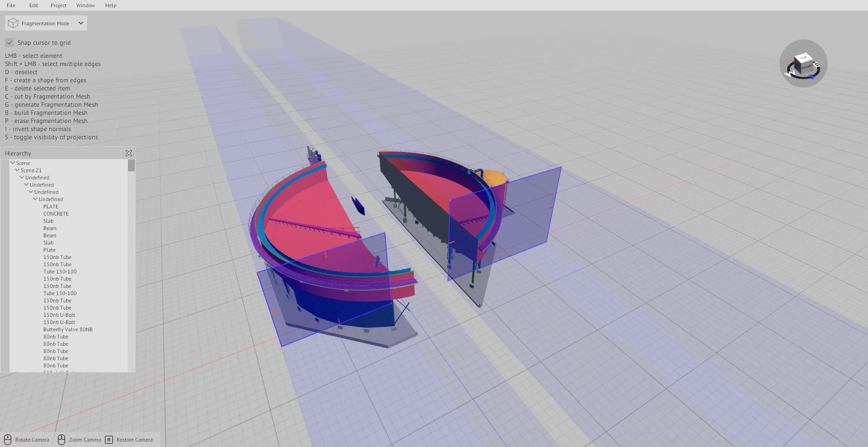Click the Zoom Camera label

[x=85, y=440]
